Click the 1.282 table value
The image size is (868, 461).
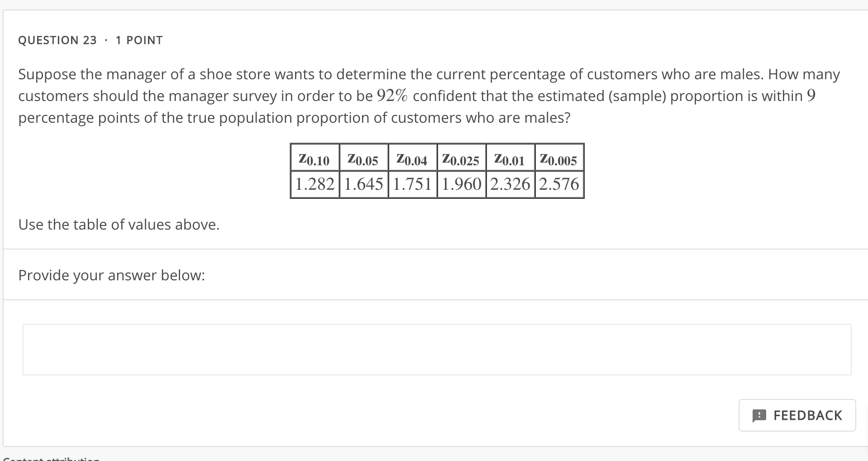[315, 184]
